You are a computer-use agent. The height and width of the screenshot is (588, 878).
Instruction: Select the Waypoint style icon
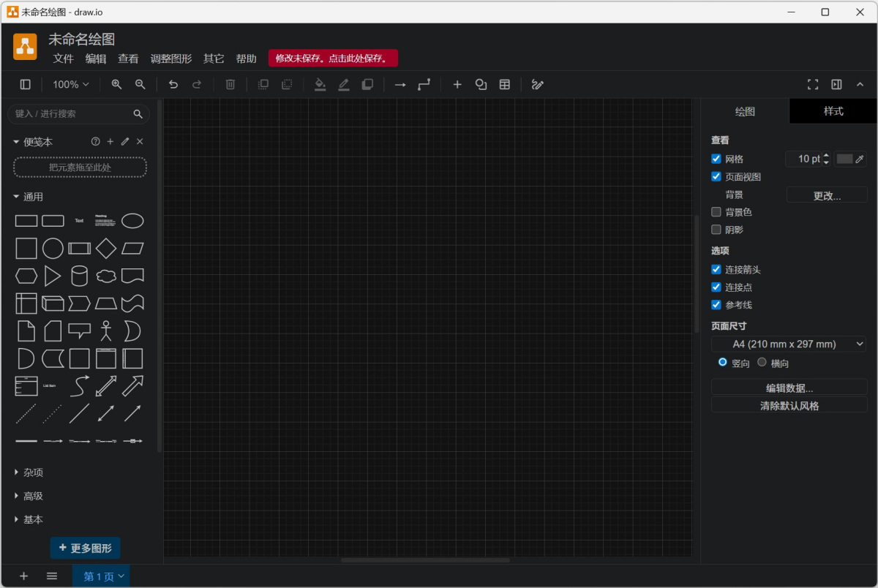(x=424, y=84)
